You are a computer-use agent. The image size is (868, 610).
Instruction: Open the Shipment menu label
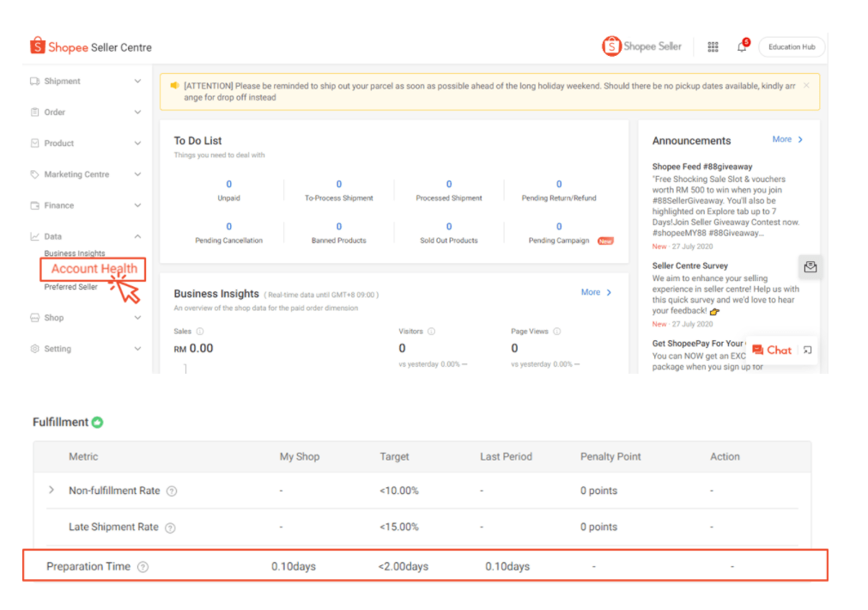tap(62, 81)
